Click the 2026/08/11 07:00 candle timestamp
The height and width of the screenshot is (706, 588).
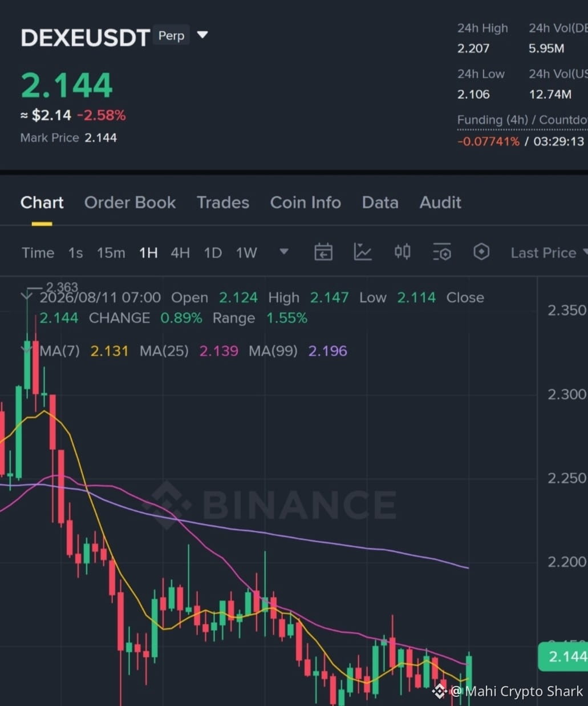coord(100,297)
